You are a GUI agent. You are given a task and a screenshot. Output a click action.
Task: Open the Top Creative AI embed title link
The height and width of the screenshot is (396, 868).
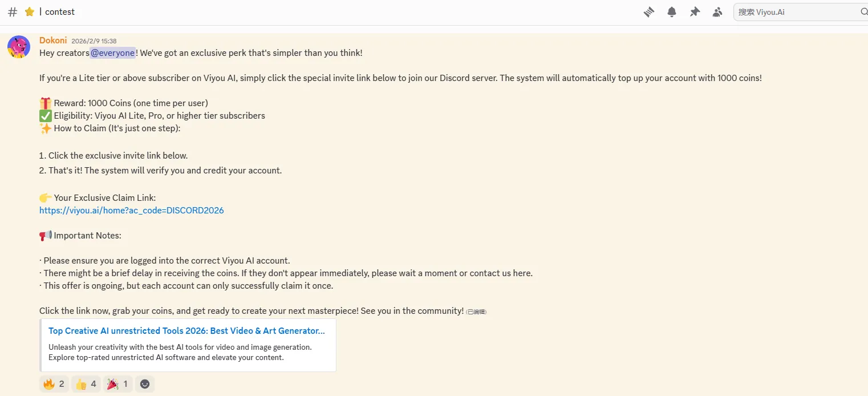(186, 331)
